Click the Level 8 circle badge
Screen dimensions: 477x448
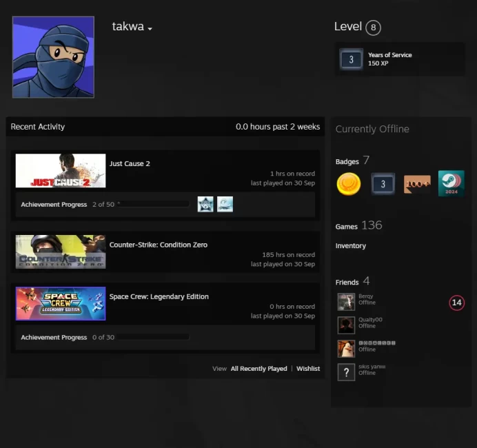click(x=373, y=28)
